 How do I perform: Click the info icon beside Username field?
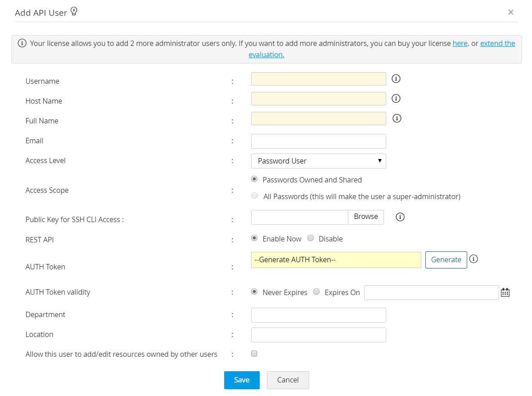(x=396, y=78)
